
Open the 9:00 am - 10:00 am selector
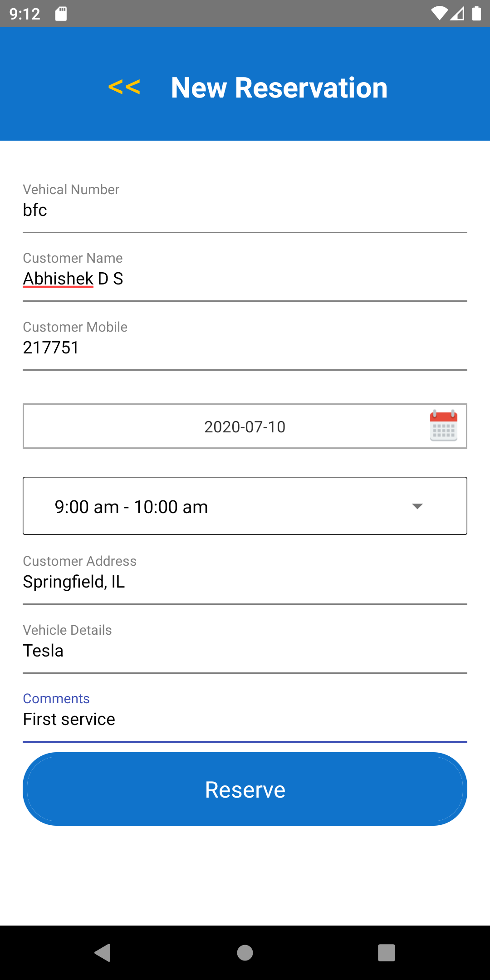pos(218,506)
